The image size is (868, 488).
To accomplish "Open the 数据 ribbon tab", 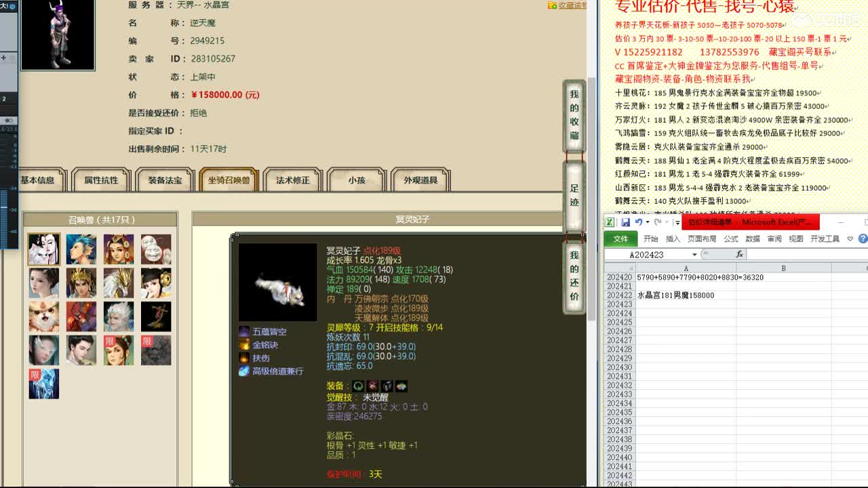I will (x=753, y=239).
